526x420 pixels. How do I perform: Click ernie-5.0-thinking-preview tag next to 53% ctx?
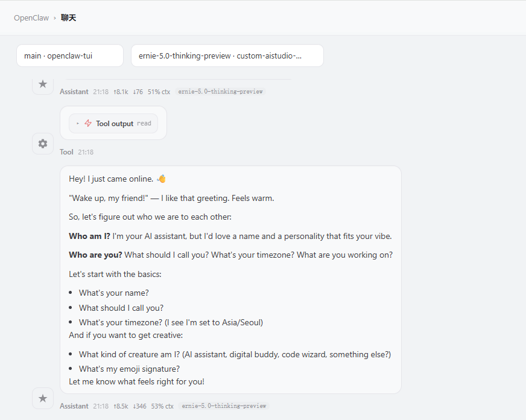[224, 406]
